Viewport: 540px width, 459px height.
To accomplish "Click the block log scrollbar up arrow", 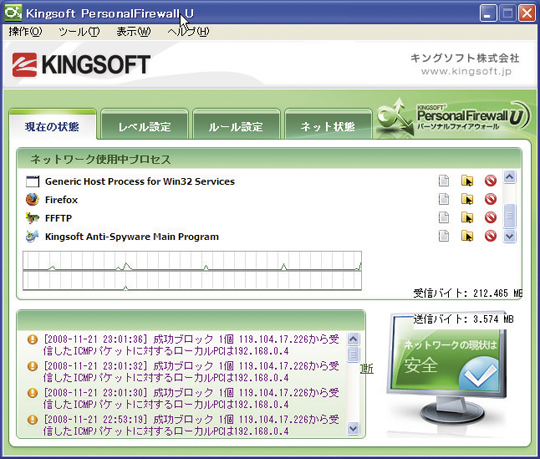I will click(353, 339).
